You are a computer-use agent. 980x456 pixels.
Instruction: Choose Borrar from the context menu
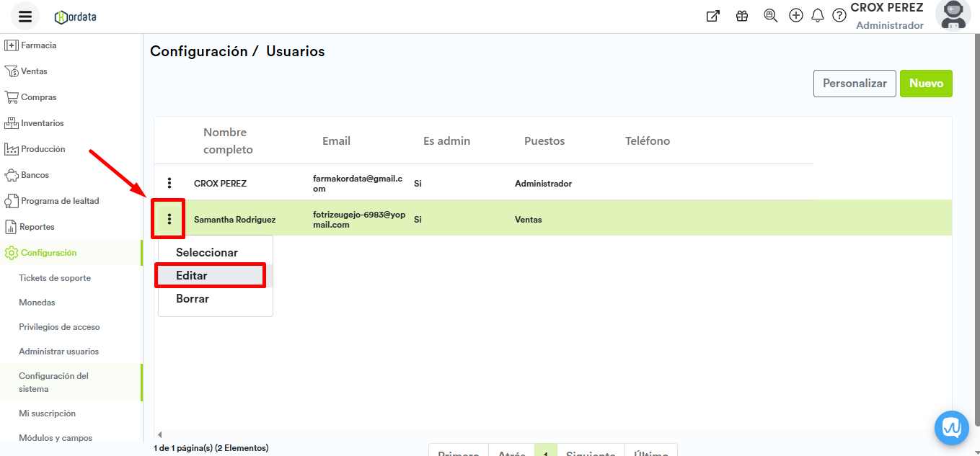tap(193, 299)
